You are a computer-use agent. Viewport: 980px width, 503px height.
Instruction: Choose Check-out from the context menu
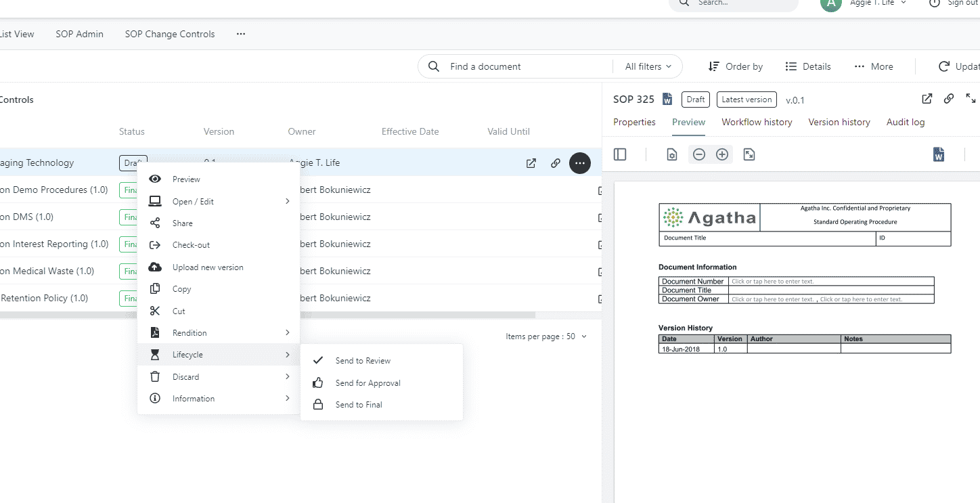point(219,245)
